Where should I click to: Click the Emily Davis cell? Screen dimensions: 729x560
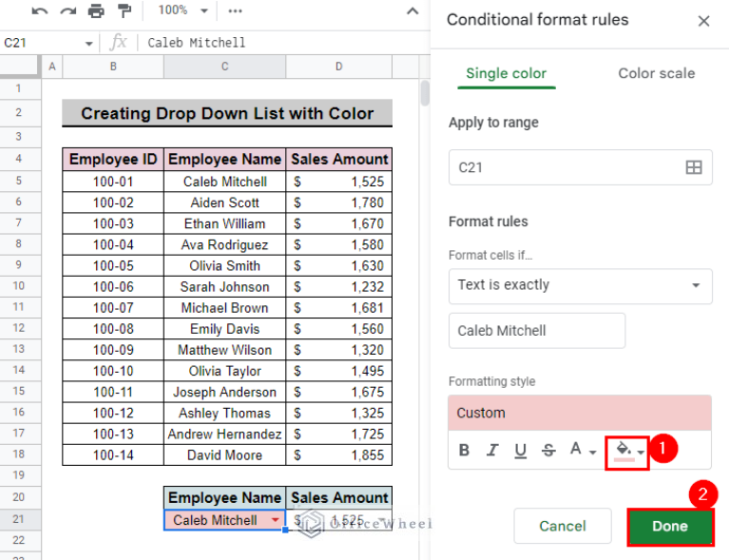pyautogui.click(x=224, y=329)
